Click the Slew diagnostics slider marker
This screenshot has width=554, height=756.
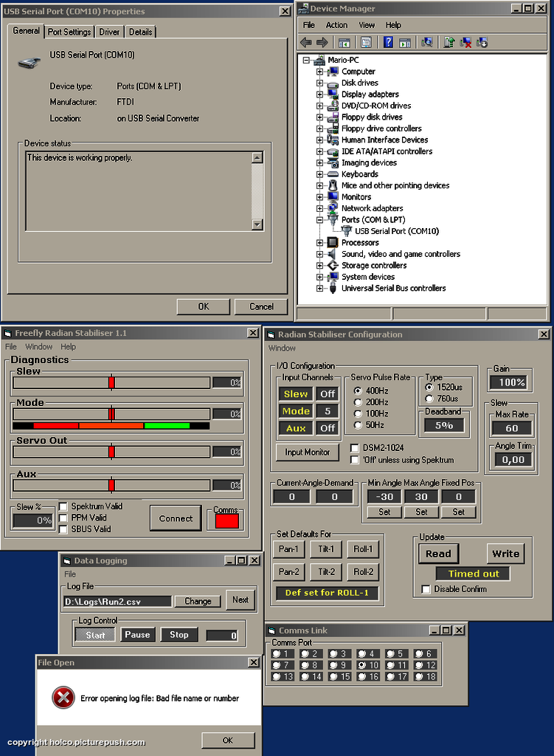click(x=111, y=382)
